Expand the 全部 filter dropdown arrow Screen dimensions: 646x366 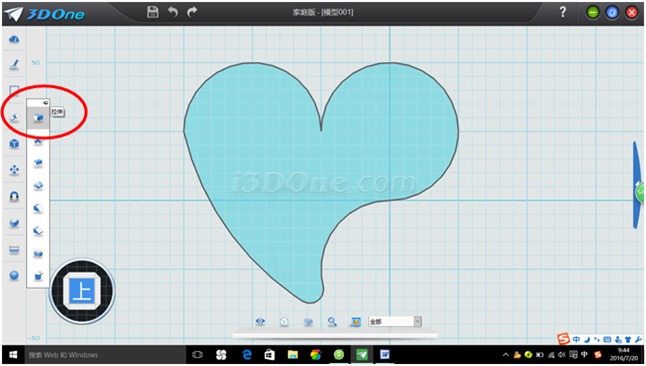tap(417, 321)
